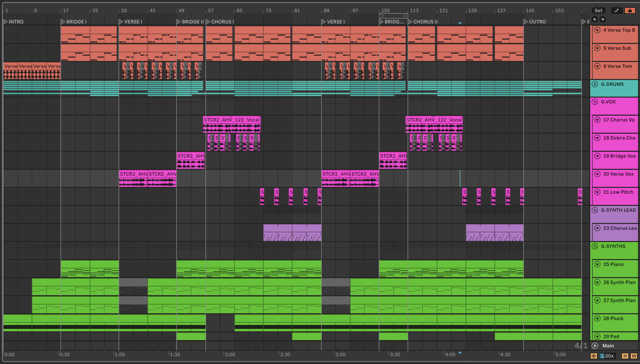Toggle the G.DRUMS group fold icon
640x364 pixels.
595,84
